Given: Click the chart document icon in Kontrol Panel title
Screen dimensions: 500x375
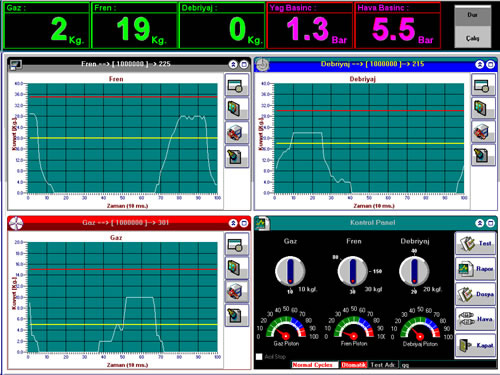Looking at the screenshot, I should click(262, 223).
